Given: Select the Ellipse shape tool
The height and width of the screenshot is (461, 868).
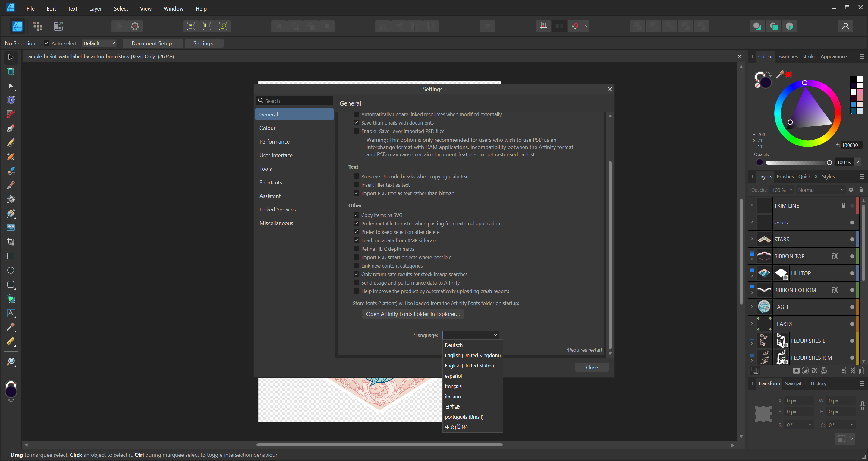Looking at the screenshot, I should 11,270.
